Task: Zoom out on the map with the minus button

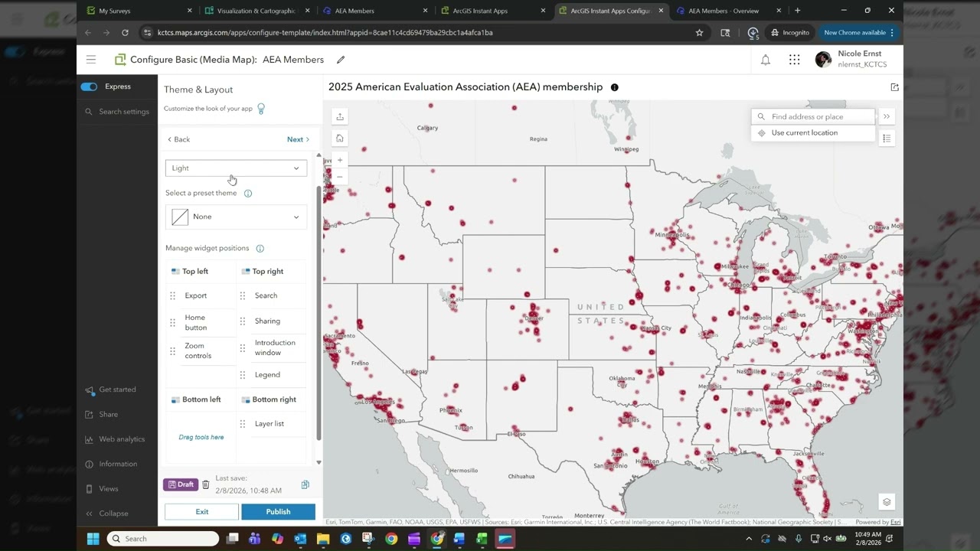Action: 340,177
